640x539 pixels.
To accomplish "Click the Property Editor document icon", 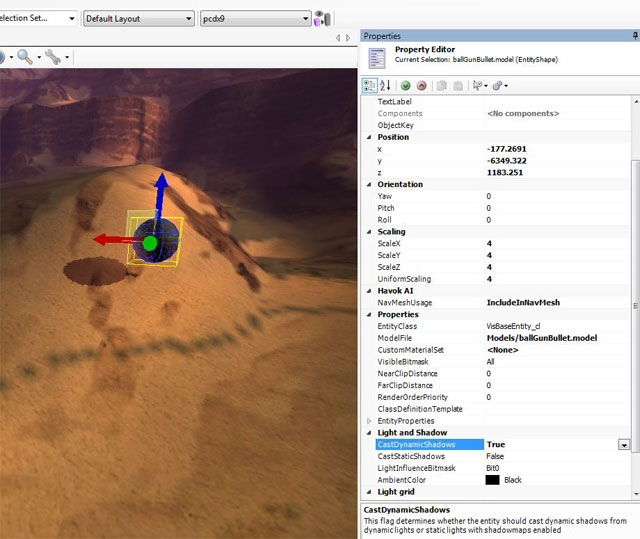I will pos(377,58).
